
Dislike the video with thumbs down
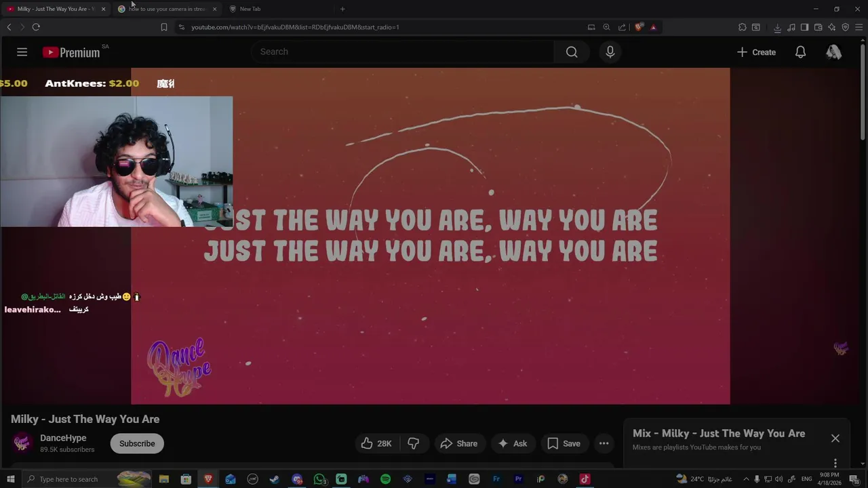pyautogui.click(x=413, y=443)
